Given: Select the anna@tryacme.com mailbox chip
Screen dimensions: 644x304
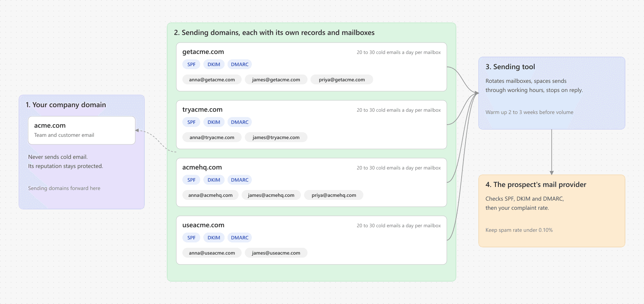Looking at the screenshot, I should click(x=212, y=138).
